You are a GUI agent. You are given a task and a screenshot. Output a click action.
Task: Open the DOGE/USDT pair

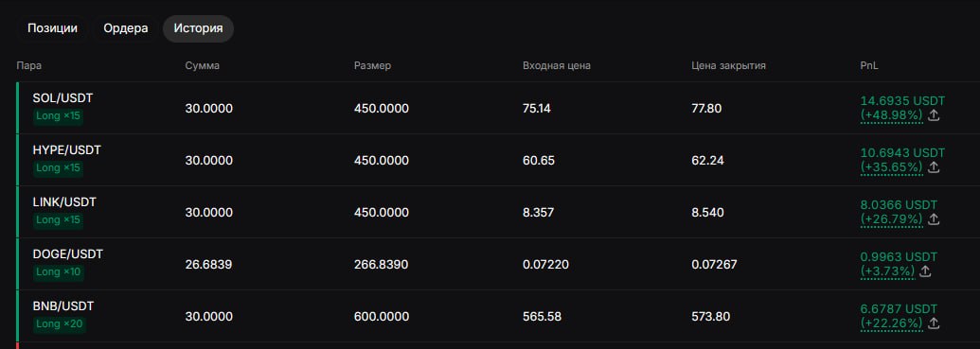67,254
